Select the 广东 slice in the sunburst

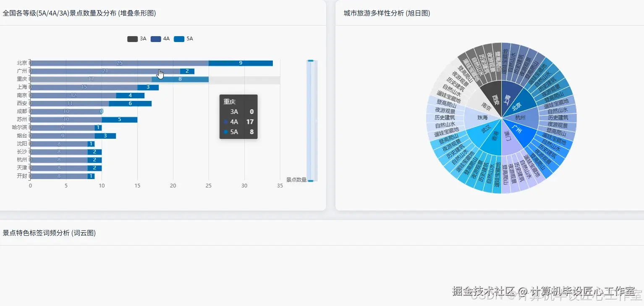[x=517, y=128]
